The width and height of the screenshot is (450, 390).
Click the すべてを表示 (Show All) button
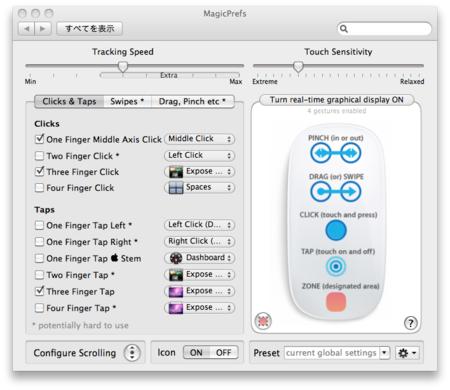89,29
